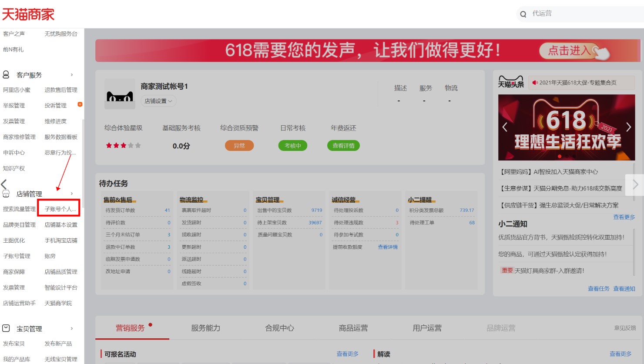Click 积分类发票总额 value 739.17
Image resolution: width=644 pixels, height=364 pixels.
[467, 210]
